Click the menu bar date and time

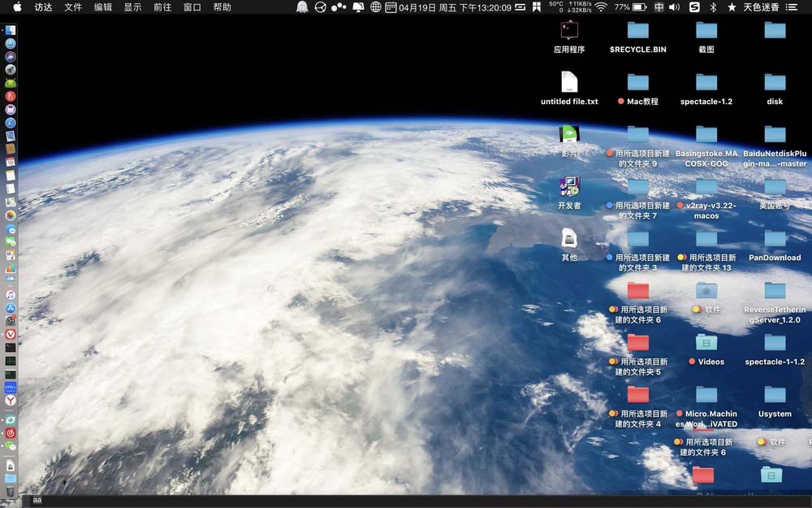[x=455, y=7]
